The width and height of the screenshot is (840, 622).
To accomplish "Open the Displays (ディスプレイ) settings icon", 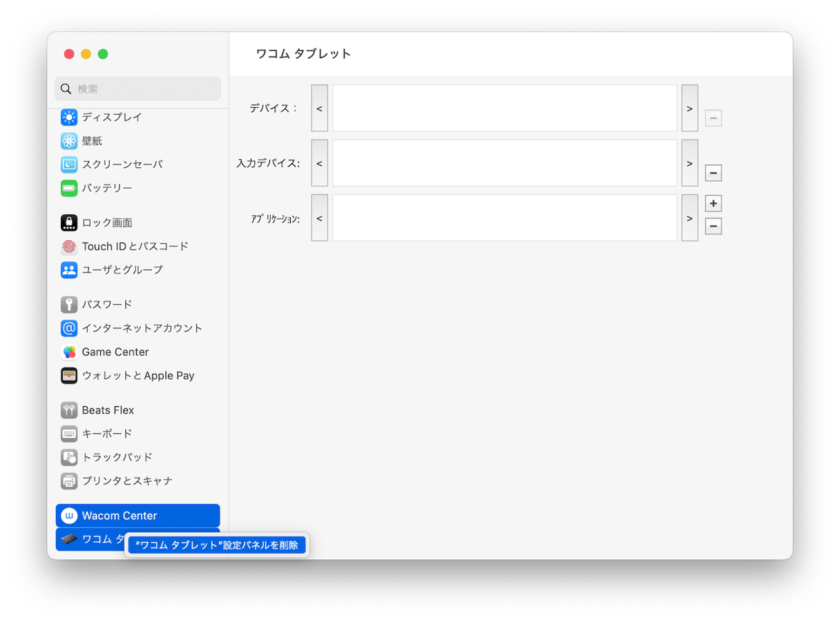I will tap(69, 117).
